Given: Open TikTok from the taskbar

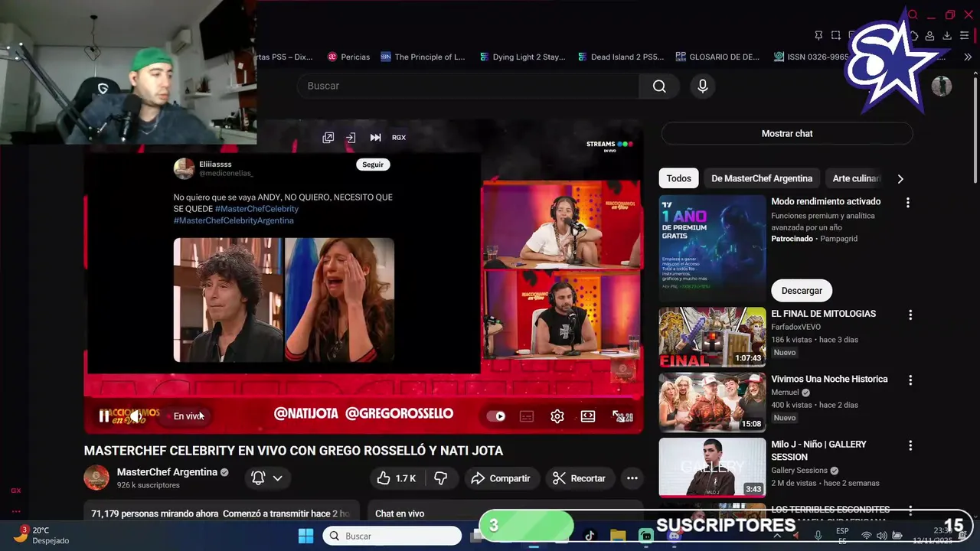Looking at the screenshot, I should coord(590,536).
